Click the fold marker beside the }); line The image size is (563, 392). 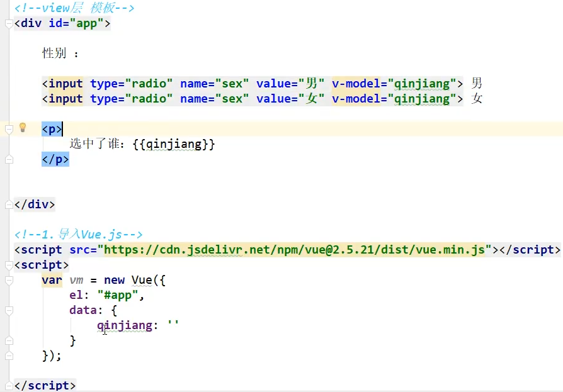coord(9,356)
